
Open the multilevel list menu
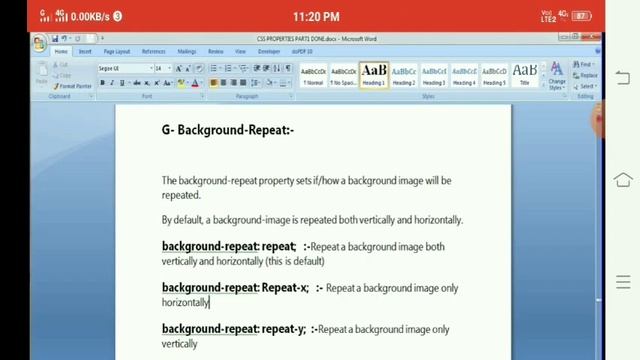pos(244,69)
